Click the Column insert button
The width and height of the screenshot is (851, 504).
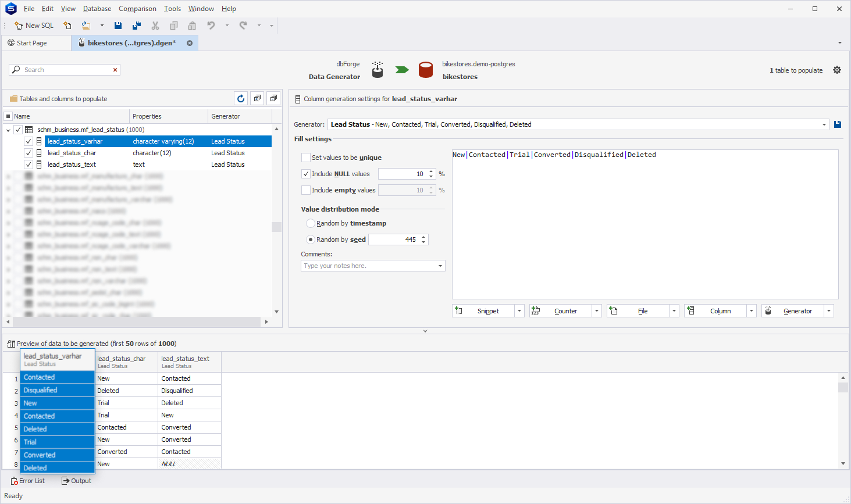coord(715,311)
